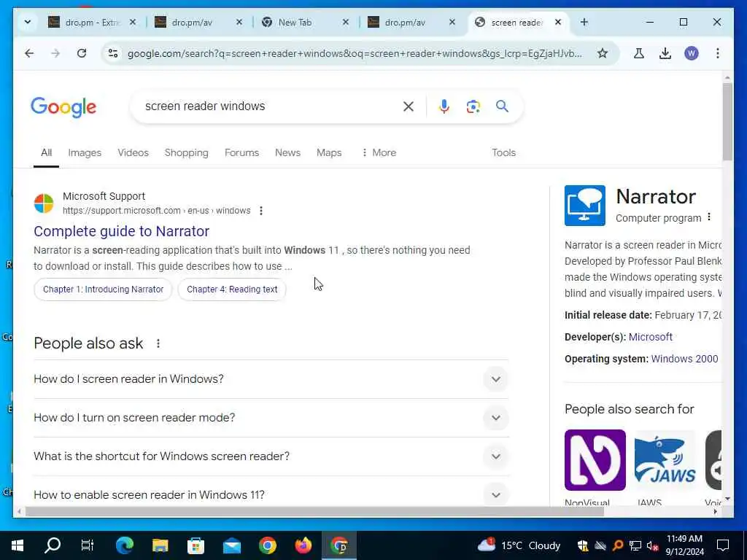Open search Tools

[503, 153]
